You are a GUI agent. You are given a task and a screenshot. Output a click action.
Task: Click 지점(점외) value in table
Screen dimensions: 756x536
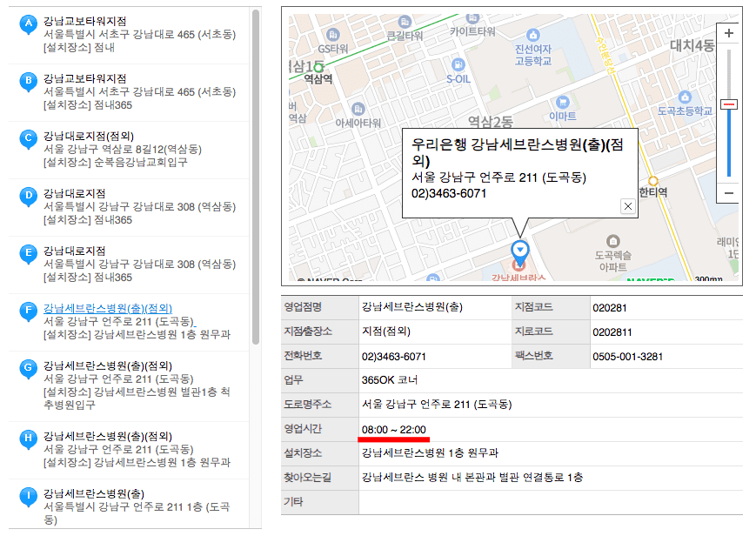coord(386,332)
